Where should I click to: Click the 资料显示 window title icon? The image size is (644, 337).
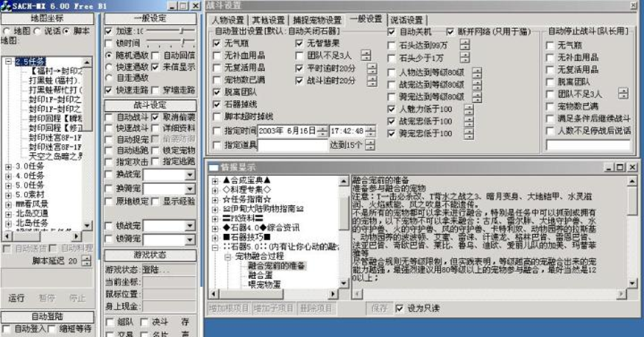pos(214,167)
